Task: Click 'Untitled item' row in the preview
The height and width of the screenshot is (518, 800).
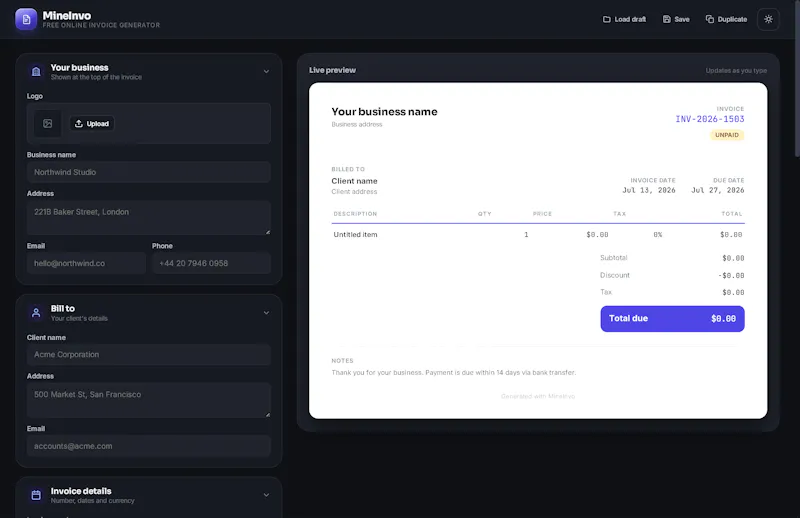Action: pos(538,235)
